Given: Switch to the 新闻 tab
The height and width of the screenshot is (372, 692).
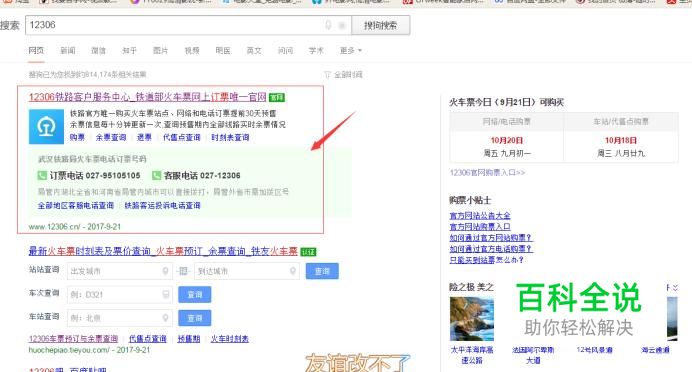Looking at the screenshot, I should [68, 51].
